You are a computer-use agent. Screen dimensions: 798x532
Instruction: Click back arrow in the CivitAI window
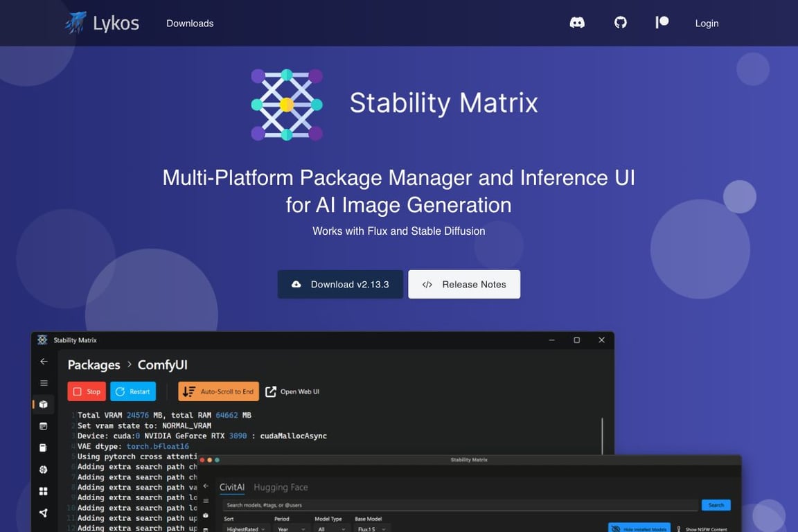point(206,486)
